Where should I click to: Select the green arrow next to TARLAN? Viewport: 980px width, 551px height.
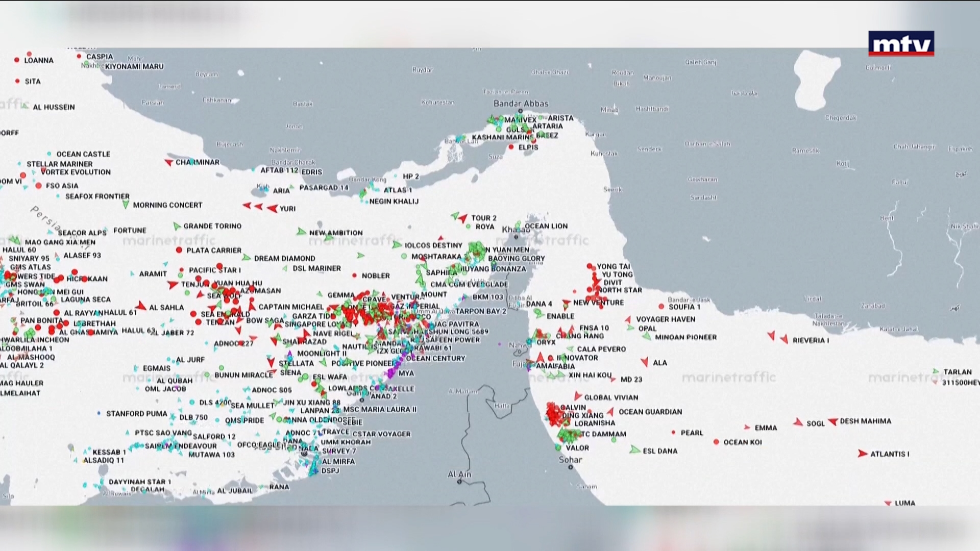pos(936,371)
